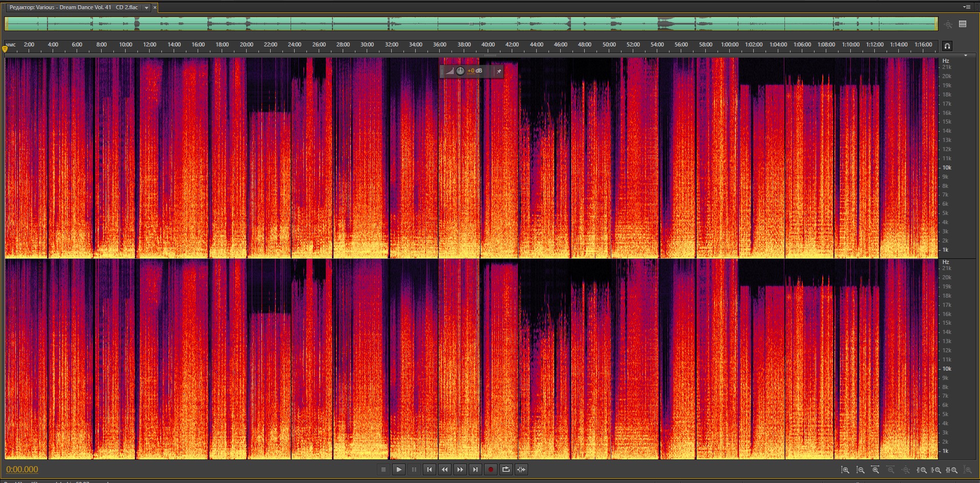Move playhead to next marker

click(x=475, y=470)
